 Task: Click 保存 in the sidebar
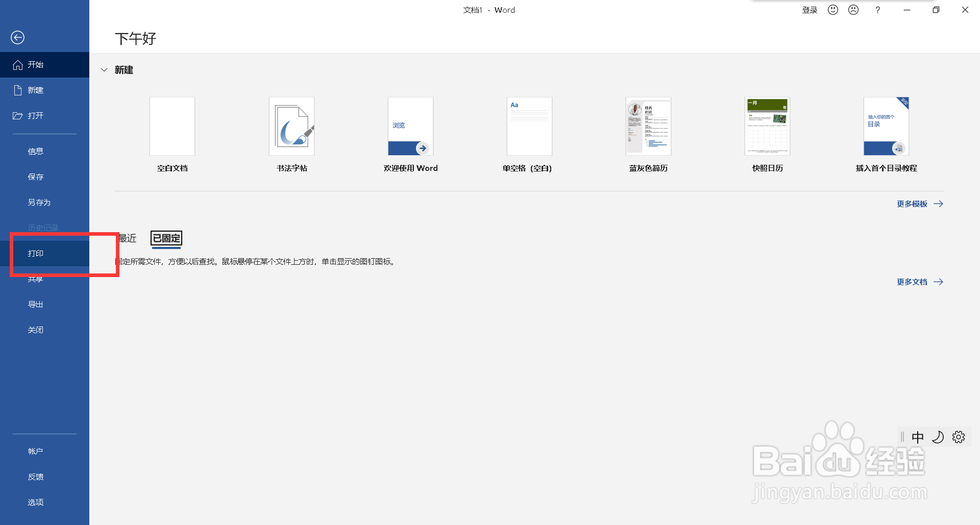[44, 177]
